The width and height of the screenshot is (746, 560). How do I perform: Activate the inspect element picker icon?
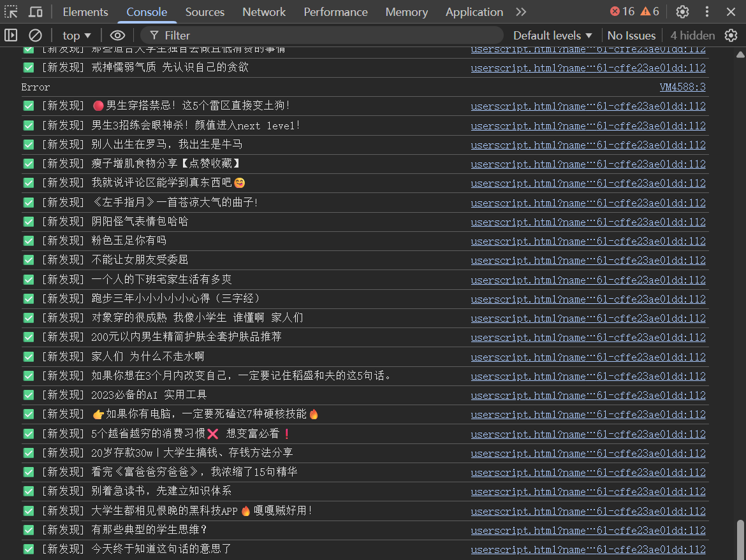[x=11, y=11]
